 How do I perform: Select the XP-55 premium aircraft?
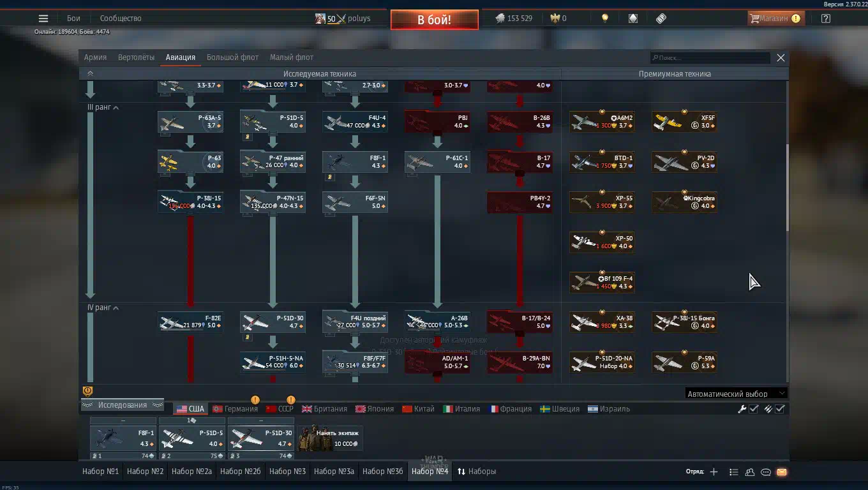(602, 202)
